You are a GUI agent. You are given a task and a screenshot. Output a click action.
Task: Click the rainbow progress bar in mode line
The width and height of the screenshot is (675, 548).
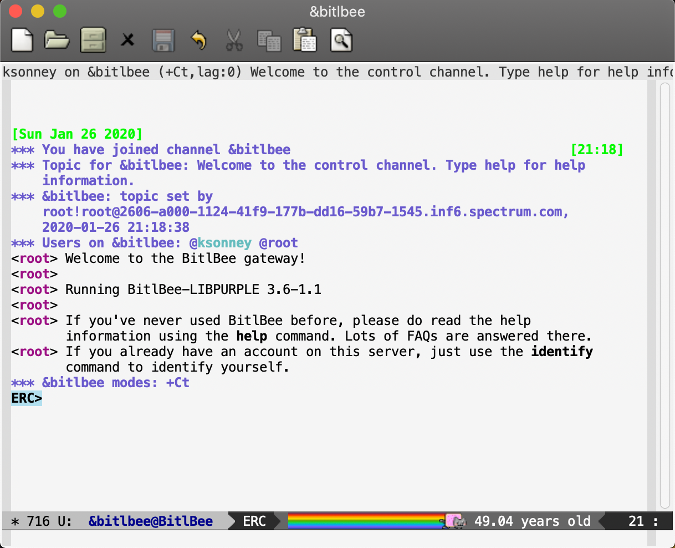click(x=365, y=521)
